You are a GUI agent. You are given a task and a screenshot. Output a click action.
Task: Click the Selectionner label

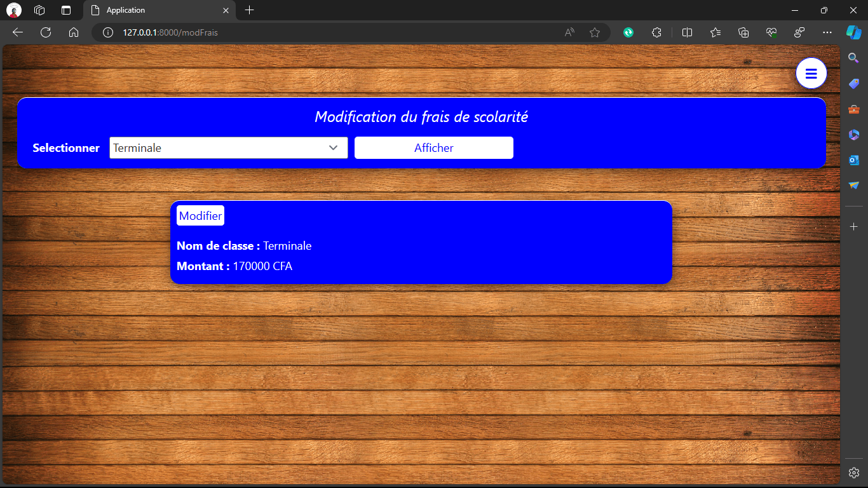tap(66, 148)
